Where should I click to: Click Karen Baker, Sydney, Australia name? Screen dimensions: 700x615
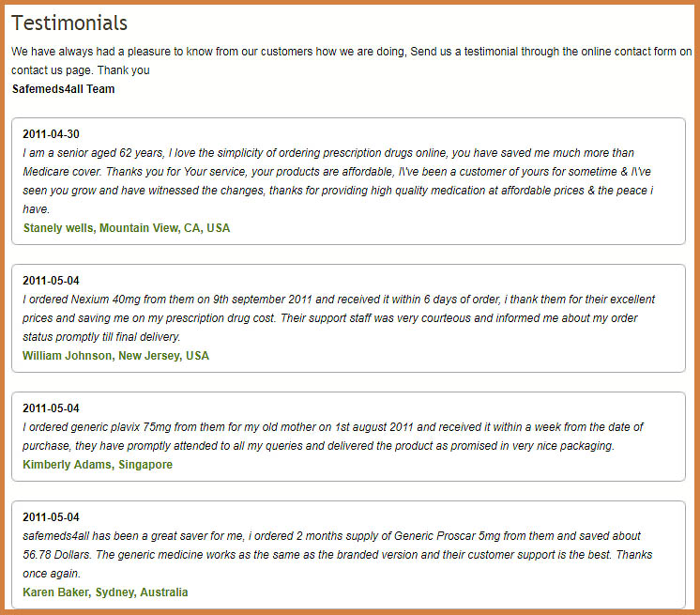(x=105, y=592)
